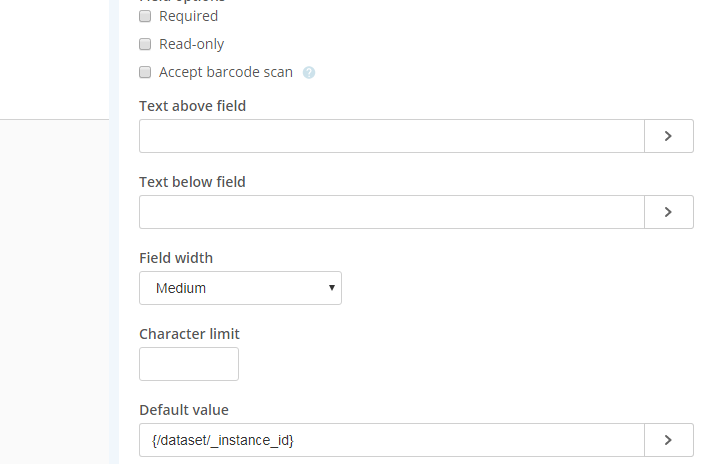Focus the Text above field input box
The height and width of the screenshot is (464, 707).
pyautogui.click(x=392, y=136)
